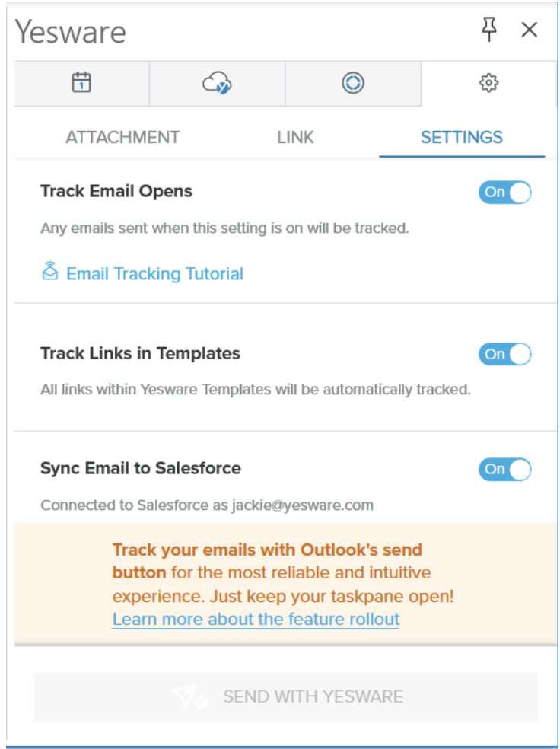Screen dimensions: 560x749
Task: Turn off Track Links in Templates
Action: [x=504, y=354]
